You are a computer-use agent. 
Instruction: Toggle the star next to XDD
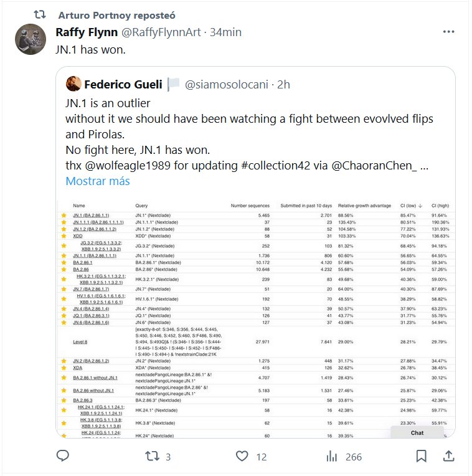click(x=63, y=237)
